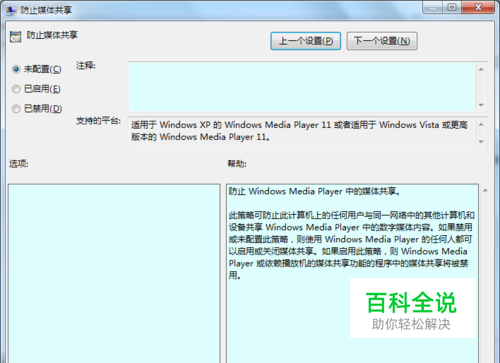
Task: Click the 下一个设置(N) button
Action: pyautogui.click(x=382, y=41)
